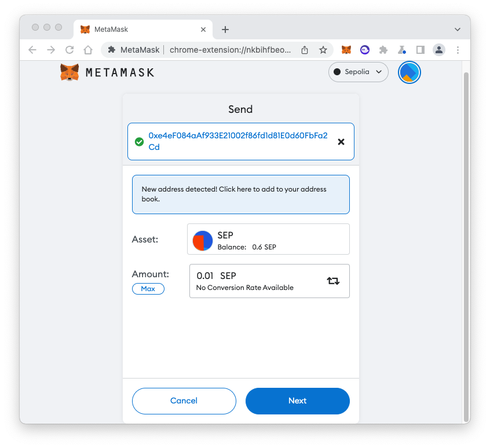
Task: Add new address to address book
Action: [240, 194]
